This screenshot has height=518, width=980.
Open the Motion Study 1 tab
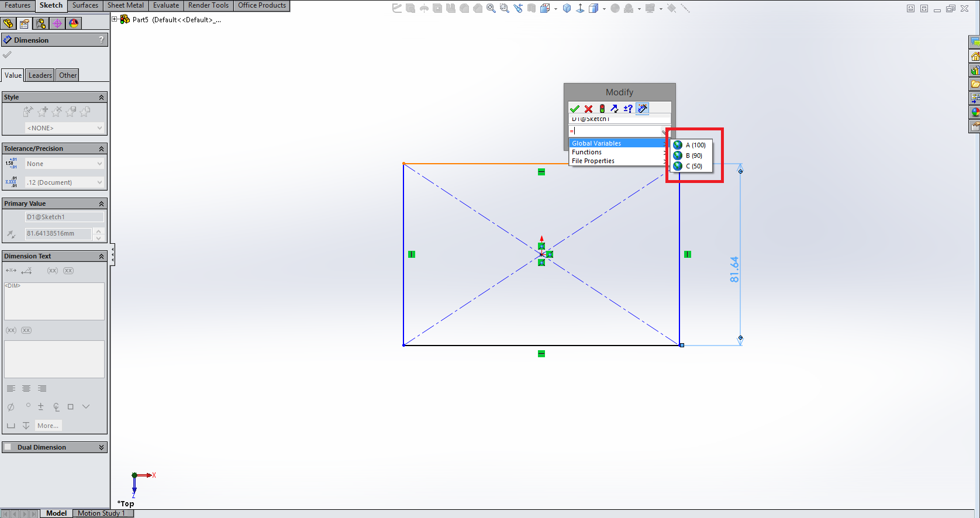point(101,513)
